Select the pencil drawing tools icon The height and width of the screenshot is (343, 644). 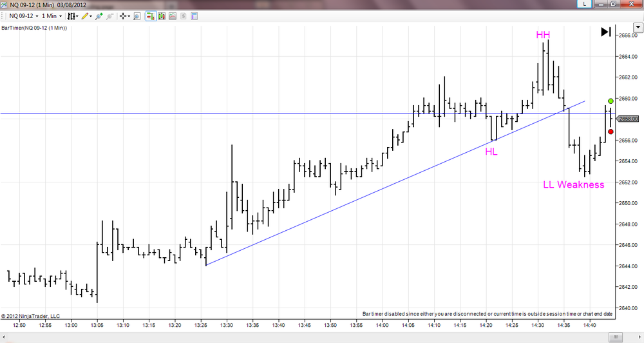(x=86, y=16)
